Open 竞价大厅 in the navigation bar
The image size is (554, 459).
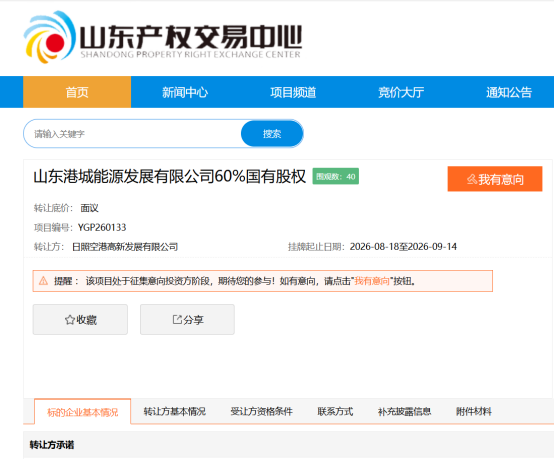coord(401,92)
